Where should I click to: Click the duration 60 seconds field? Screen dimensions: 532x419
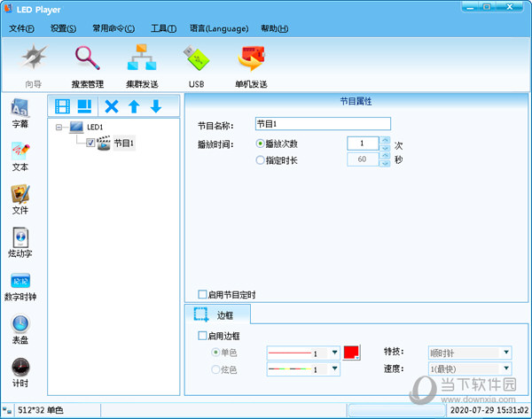pyautogui.click(x=363, y=159)
